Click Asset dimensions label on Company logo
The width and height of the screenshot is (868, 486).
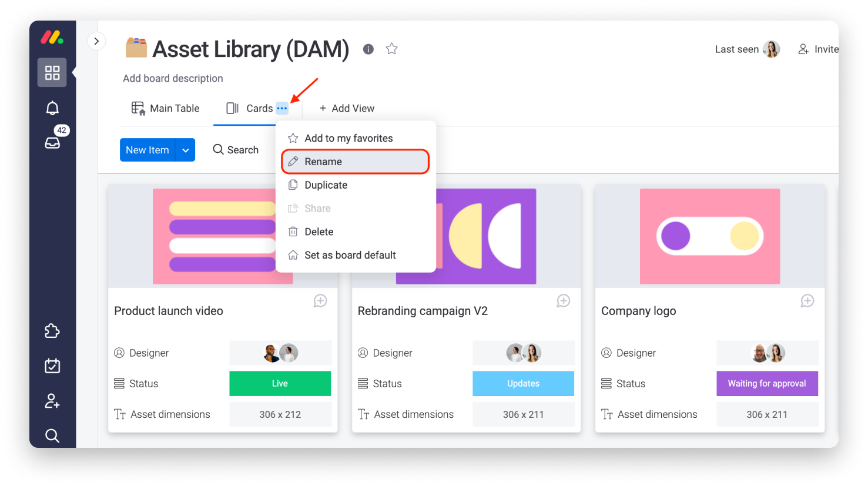[x=658, y=414]
